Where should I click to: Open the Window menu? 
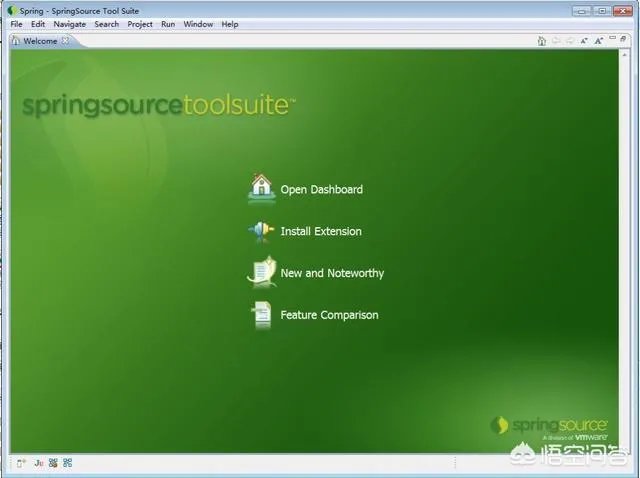198,24
